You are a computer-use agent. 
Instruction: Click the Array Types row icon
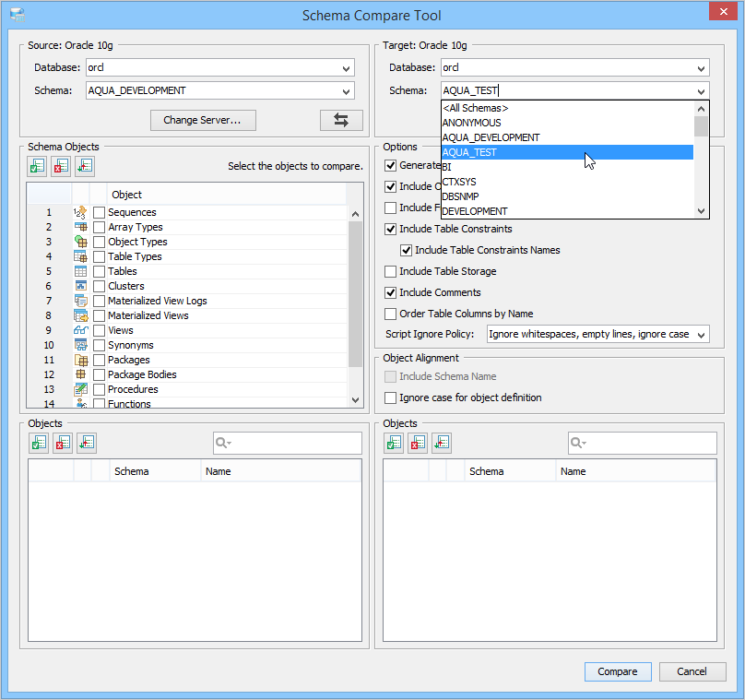(x=81, y=227)
